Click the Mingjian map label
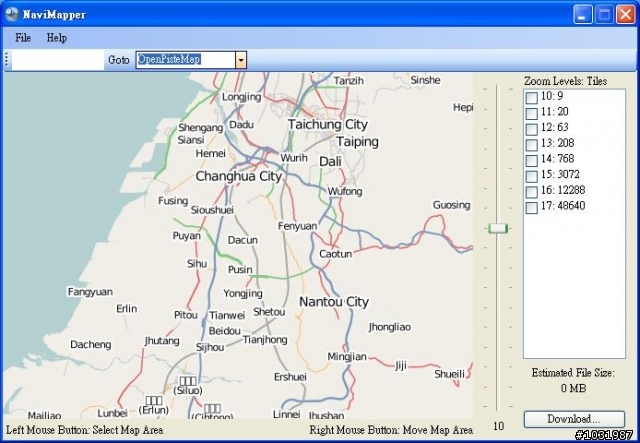Viewport: 640px width, 443px height. click(347, 357)
